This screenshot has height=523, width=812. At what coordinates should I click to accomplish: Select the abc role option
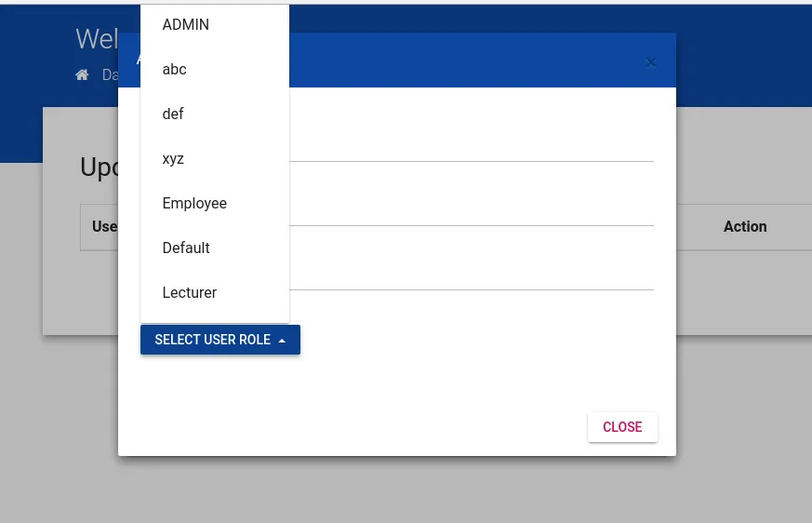pyautogui.click(x=175, y=70)
